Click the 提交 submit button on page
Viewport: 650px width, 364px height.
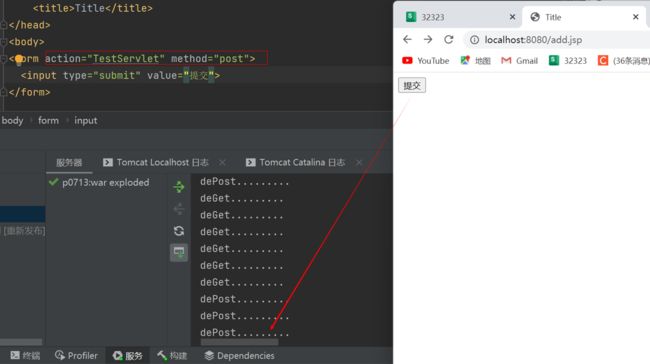click(412, 85)
